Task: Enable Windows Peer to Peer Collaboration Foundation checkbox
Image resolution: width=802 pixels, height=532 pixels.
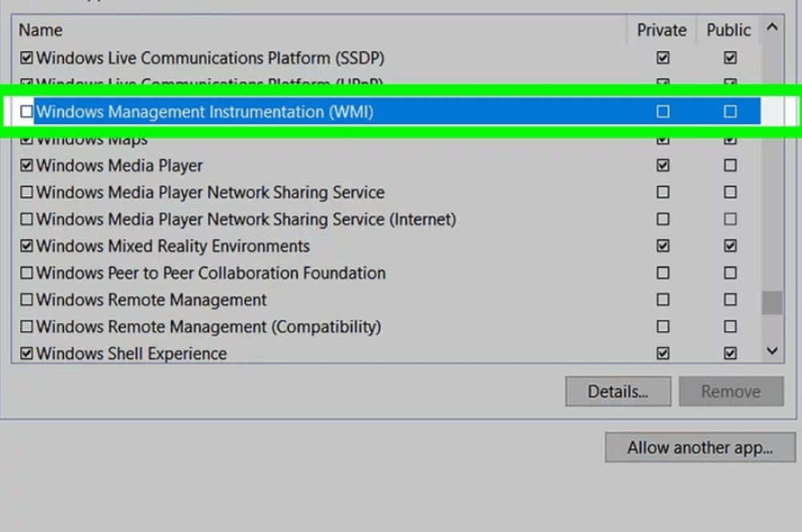Action: (x=26, y=273)
